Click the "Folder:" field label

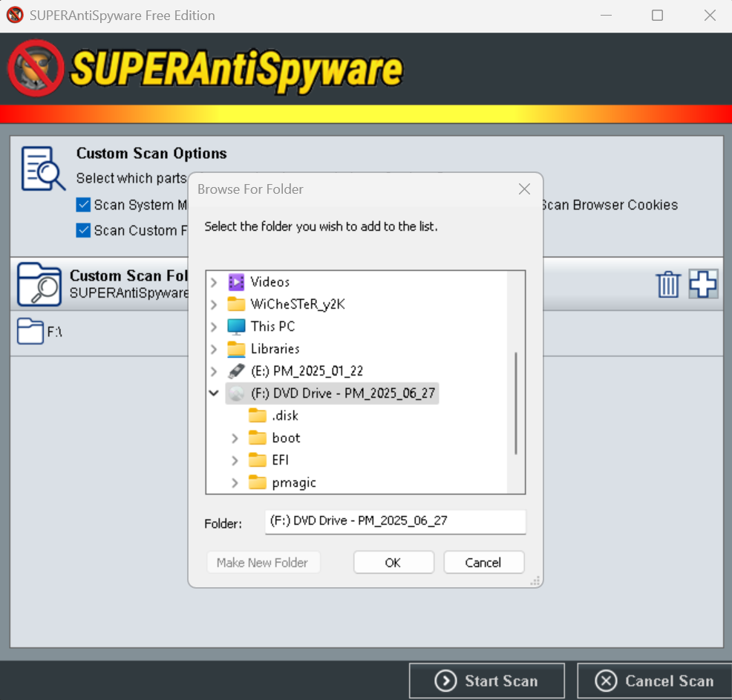click(x=223, y=523)
